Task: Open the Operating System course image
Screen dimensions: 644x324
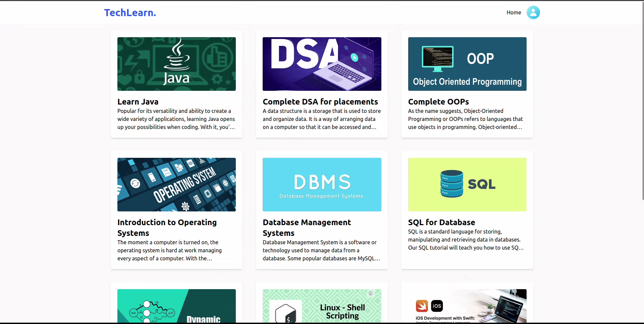Action: [x=176, y=185]
